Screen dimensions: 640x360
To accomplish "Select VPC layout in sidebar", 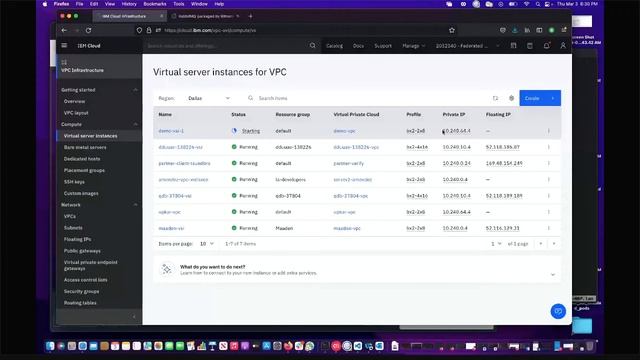I will (x=76, y=113).
